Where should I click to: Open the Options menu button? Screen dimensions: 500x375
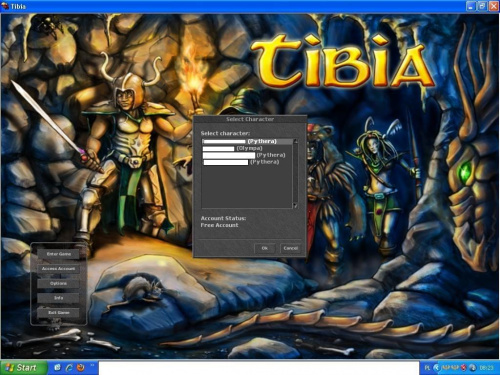tap(58, 283)
